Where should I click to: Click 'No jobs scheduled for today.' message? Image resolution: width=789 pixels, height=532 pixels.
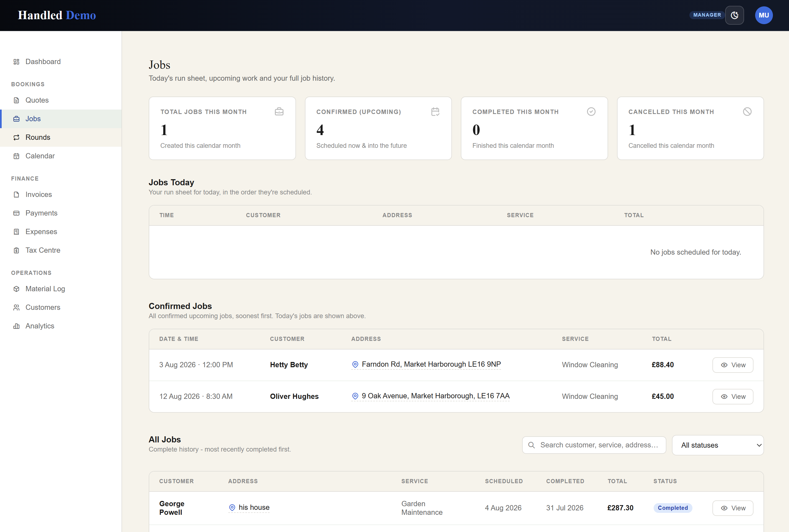pyautogui.click(x=695, y=252)
